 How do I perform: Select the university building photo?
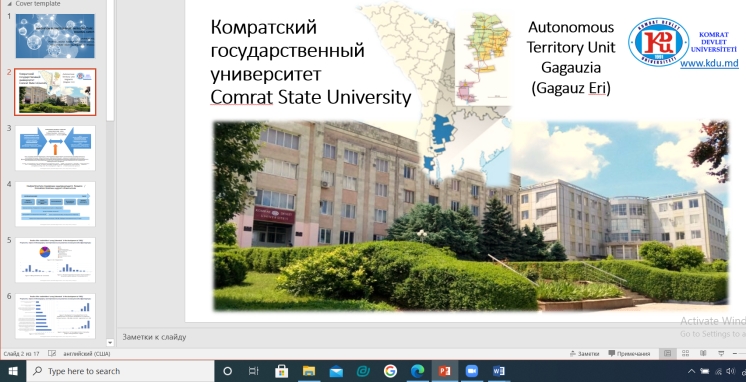[471, 215]
